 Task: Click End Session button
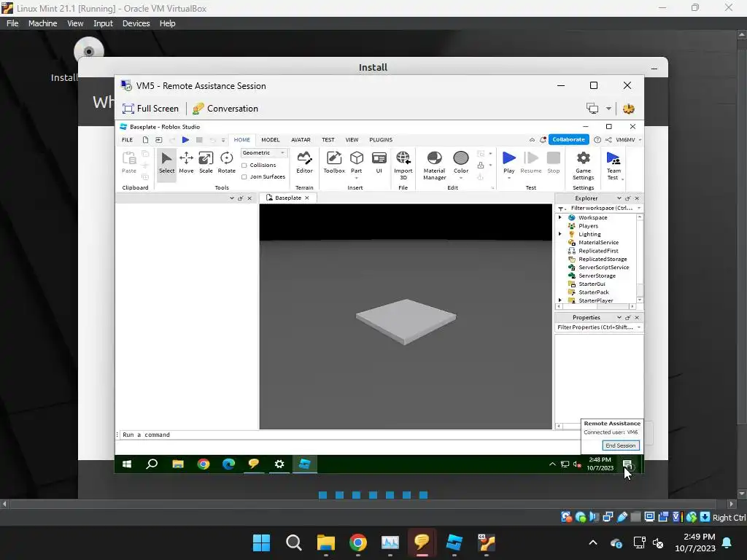620,446
